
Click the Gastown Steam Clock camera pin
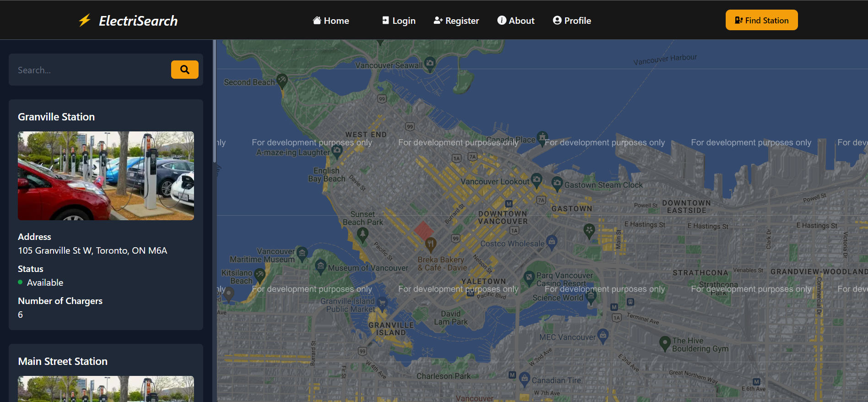point(557,184)
